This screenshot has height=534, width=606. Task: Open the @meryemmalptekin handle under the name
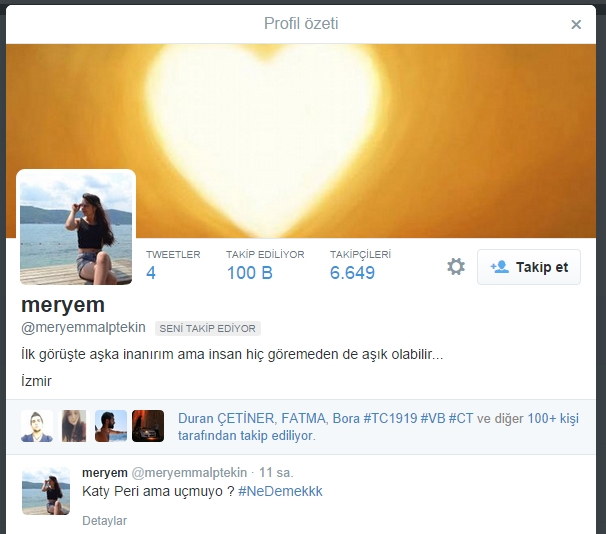coord(83,328)
